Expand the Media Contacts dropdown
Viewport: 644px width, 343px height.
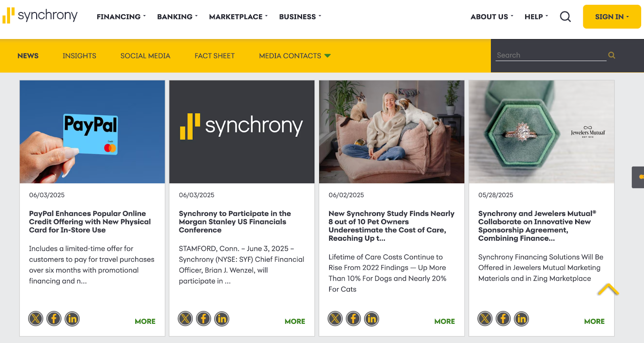[295, 56]
